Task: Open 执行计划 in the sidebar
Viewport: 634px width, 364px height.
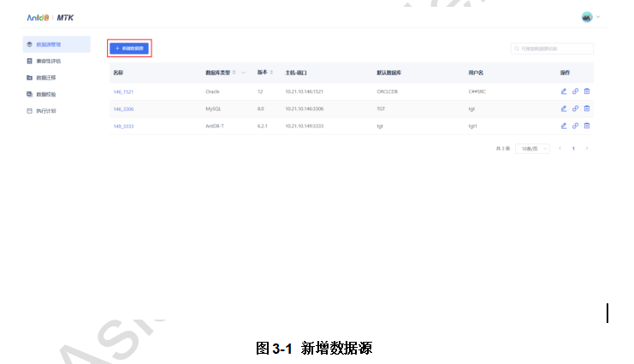Action: 56,111
